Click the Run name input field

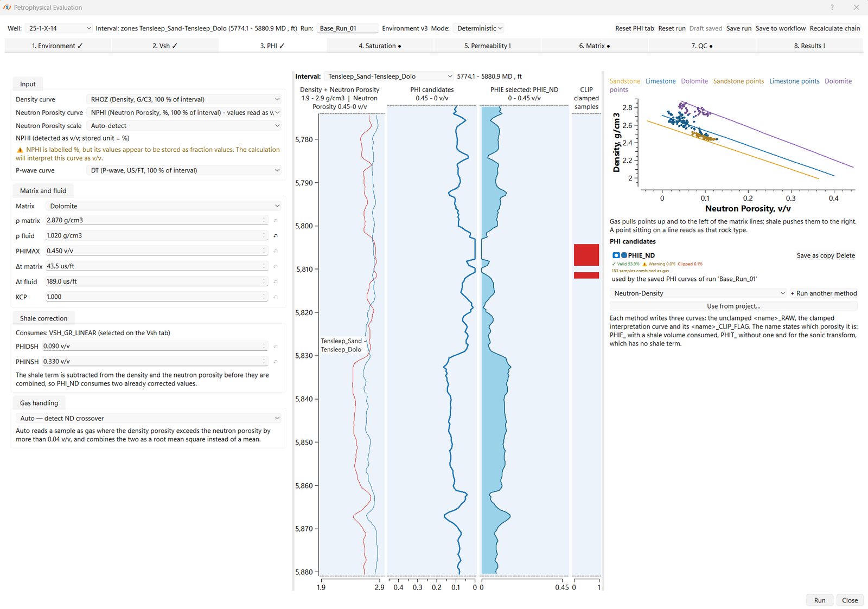[347, 28]
